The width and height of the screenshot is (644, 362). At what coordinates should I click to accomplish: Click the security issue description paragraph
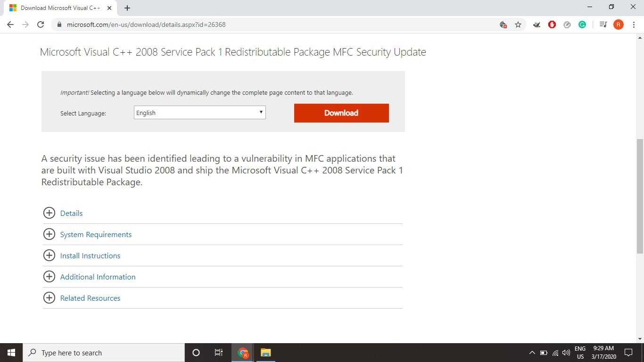(222, 170)
